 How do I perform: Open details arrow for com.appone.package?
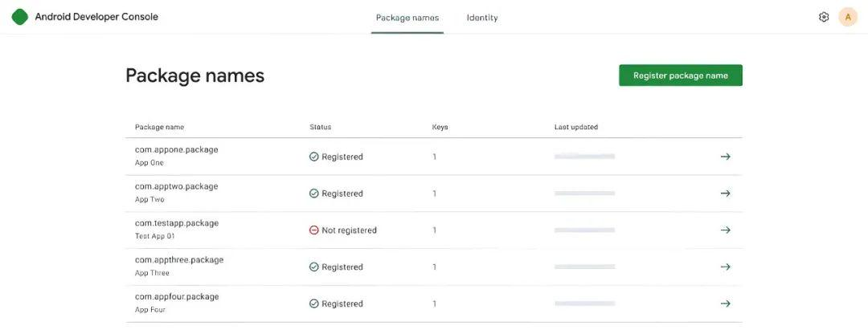tap(725, 157)
